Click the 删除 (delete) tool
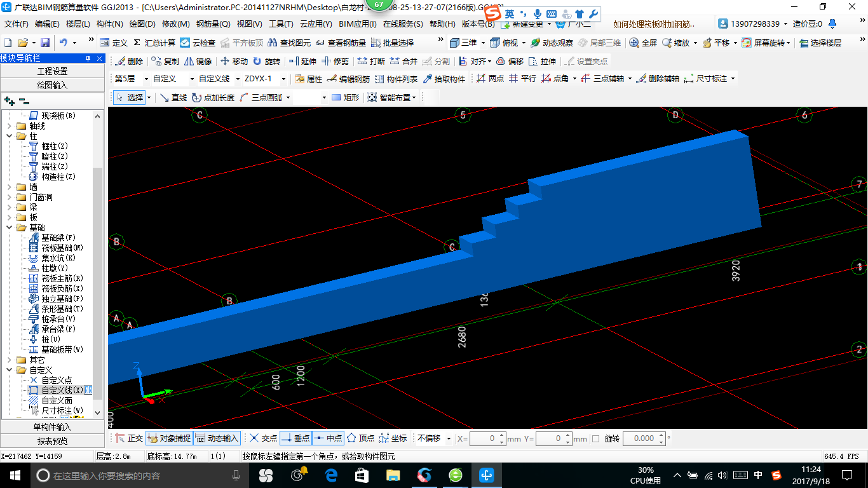The image size is (868, 488). (130, 62)
